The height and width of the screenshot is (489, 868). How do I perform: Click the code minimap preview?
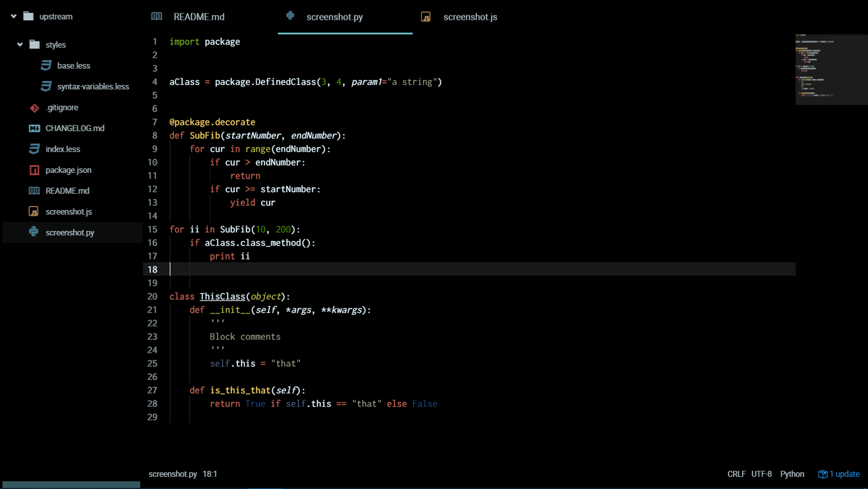831,69
